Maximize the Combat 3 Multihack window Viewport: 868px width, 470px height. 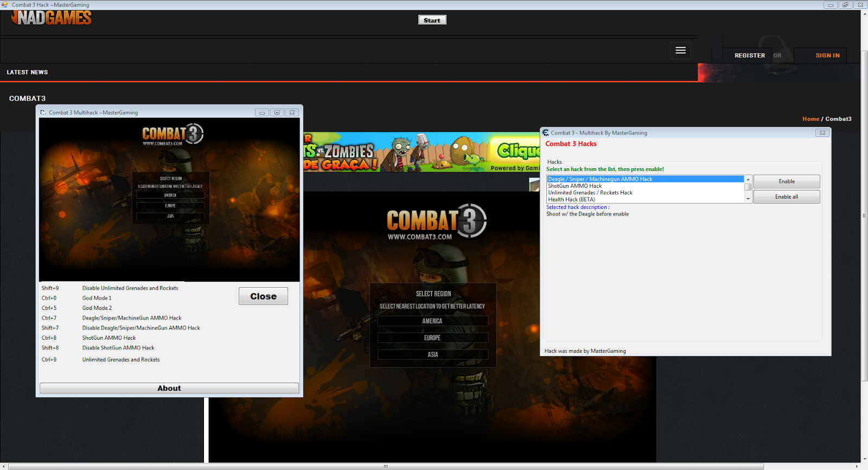(277, 112)
